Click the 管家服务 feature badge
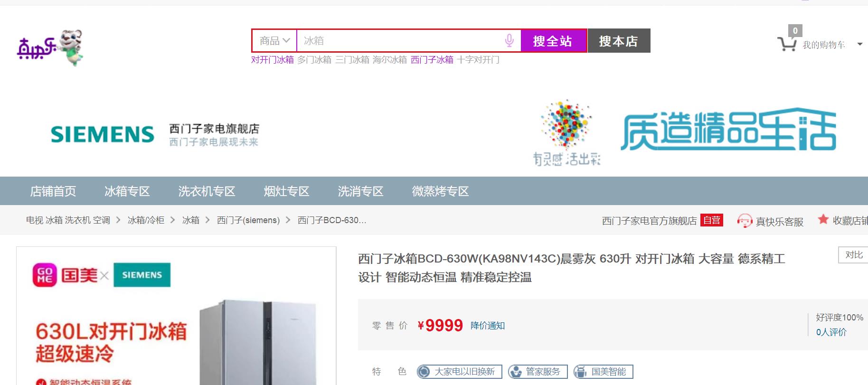 click(538, 372)
